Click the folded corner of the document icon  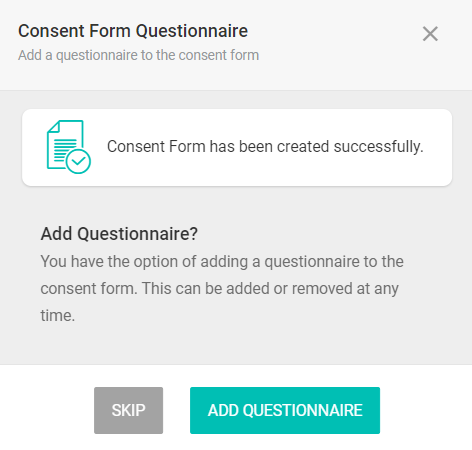point(53,126)
